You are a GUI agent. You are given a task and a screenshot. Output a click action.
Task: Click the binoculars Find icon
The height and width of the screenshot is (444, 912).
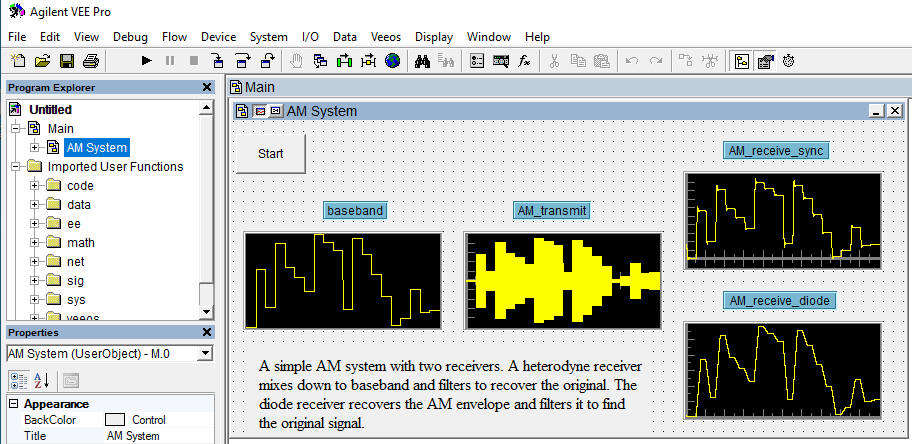(x=422, y=61)
